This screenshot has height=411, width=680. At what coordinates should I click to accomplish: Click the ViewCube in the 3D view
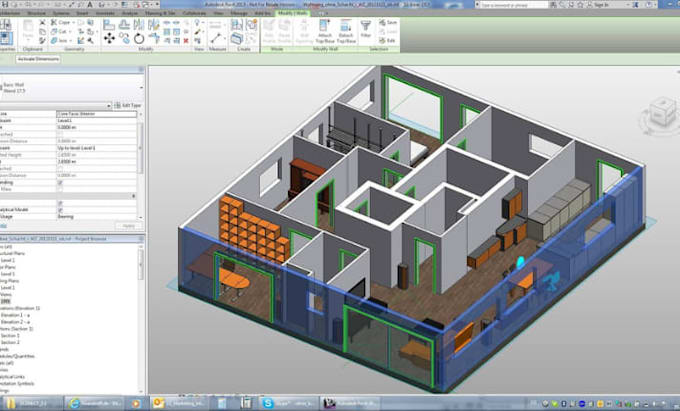tap(660, 114)
